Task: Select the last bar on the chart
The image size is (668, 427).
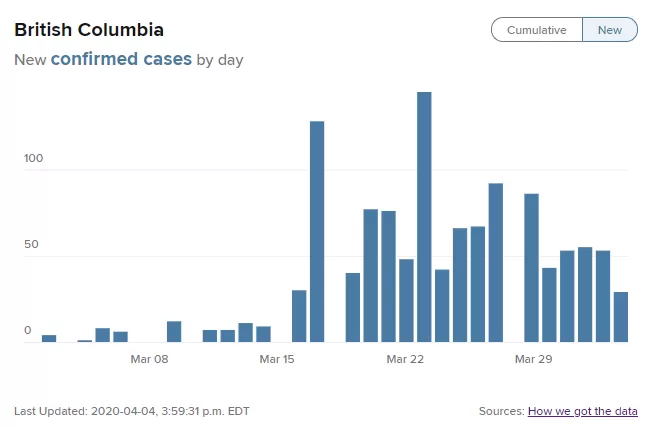Action: pyautogui.click(x=621, y=317)
